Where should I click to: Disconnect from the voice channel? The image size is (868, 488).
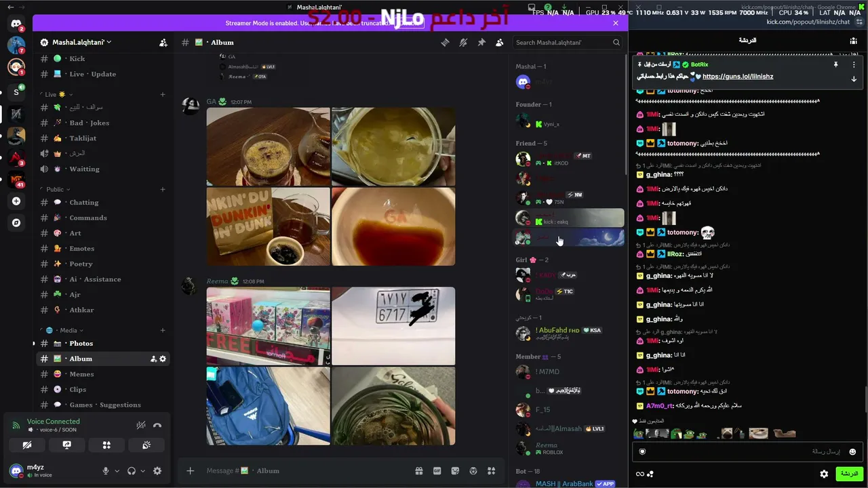pyautogui.click(x=157, y=426)
